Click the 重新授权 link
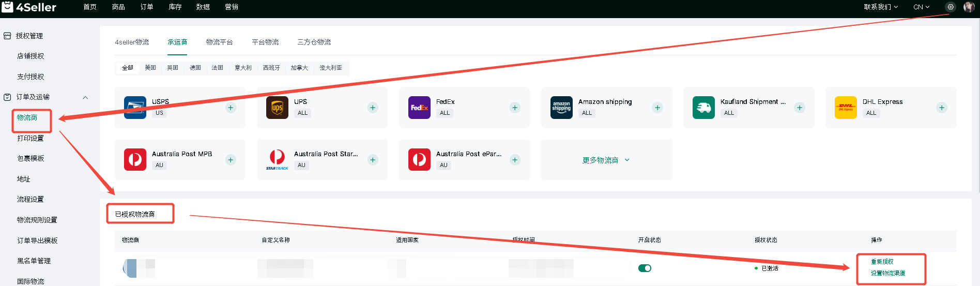Viewport: 980px width, 286px height. click(x=882, y=262)
